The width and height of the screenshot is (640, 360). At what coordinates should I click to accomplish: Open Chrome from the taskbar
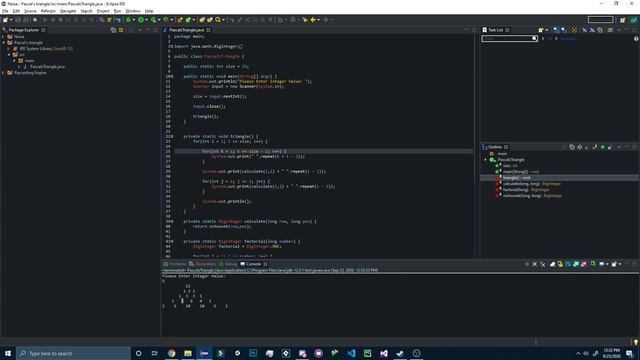[x=171, y=353]
